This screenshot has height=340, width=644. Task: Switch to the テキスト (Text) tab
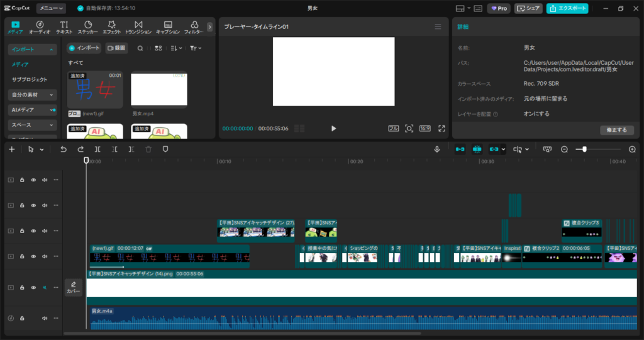(64, 27)
